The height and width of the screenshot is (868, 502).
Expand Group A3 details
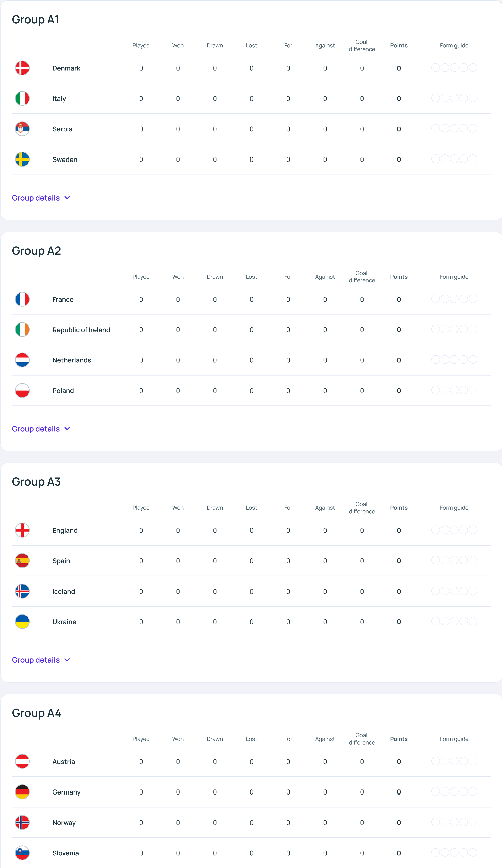[41, 660]
